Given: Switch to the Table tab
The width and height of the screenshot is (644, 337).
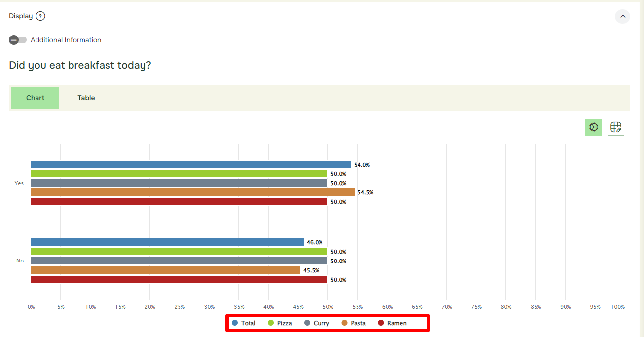Looking at the screenshot, I should pyautogui.click(x=86, y=98).
